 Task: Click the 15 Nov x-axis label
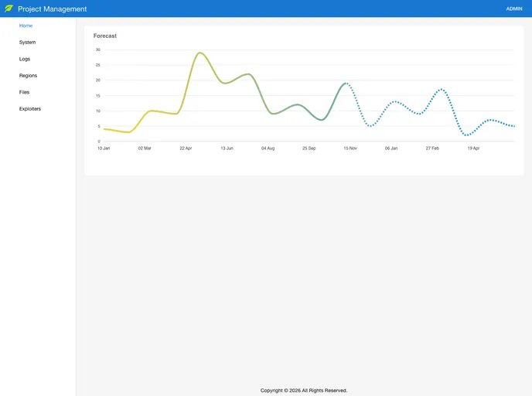point(350,148)
